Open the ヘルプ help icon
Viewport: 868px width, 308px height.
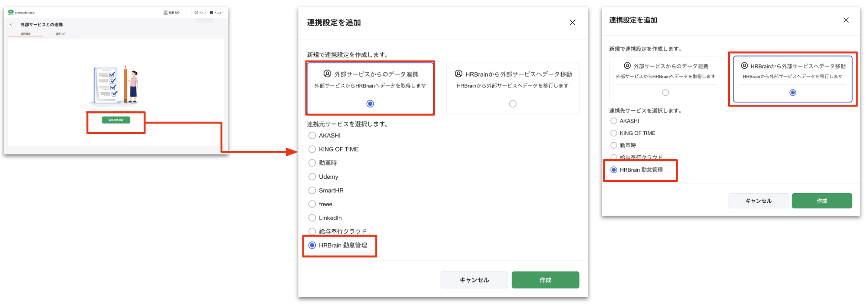coord(196,13)
